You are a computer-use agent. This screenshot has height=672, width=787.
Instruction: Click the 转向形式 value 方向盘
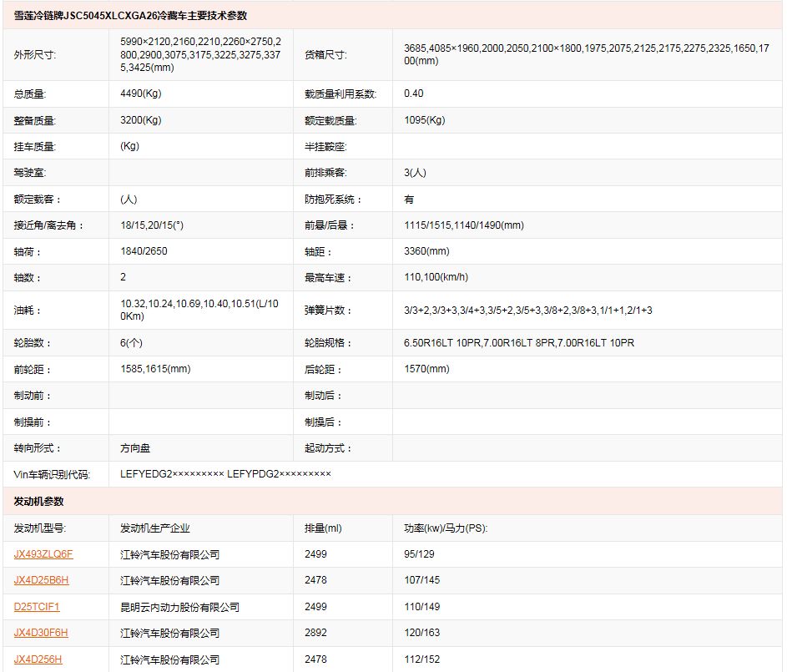click(x=135, y=448)
